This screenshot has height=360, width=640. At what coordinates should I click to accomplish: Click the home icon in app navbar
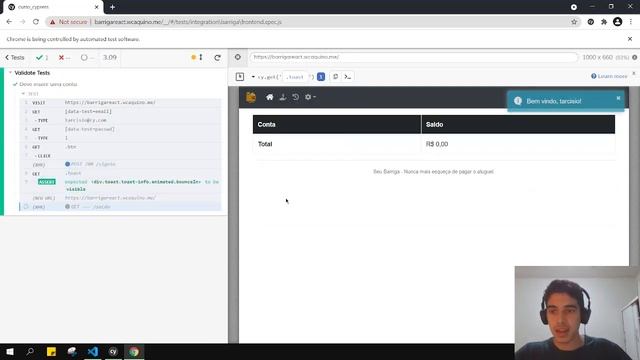coord(269,97)
